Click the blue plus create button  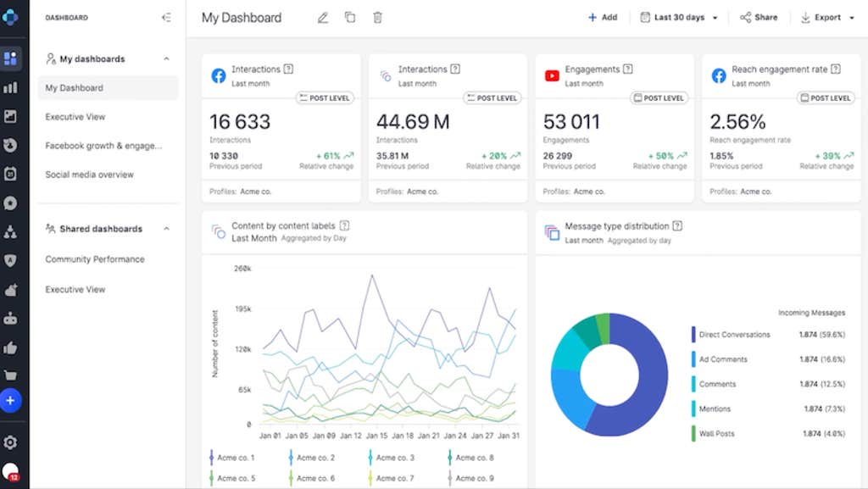(x=11, y=401)
